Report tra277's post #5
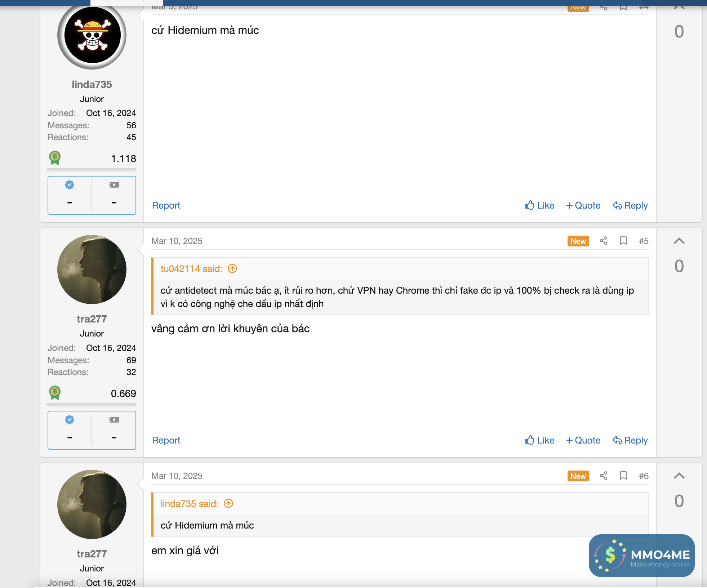This screenshot has width=707, height=588. [166, 440]
